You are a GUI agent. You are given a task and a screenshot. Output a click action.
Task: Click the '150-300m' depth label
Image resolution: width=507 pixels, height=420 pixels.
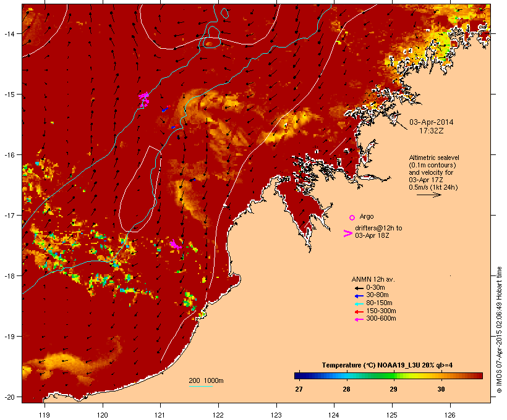point(381,311)
